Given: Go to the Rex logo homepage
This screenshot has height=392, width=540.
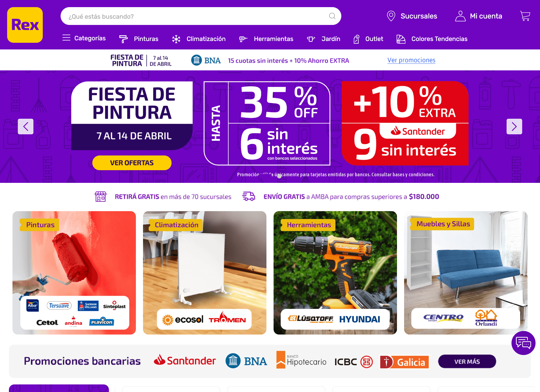Looking at the screenshot, I should (25, 25).
